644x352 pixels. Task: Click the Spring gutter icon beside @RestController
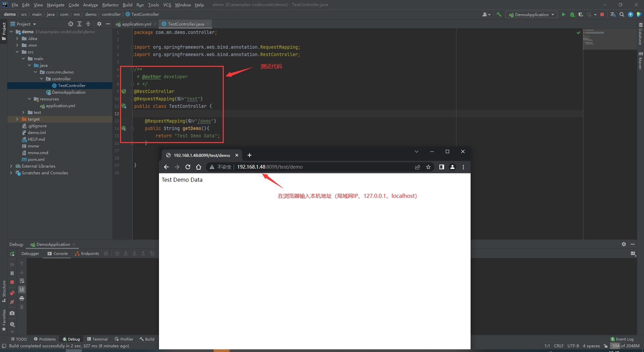[124, 91]
